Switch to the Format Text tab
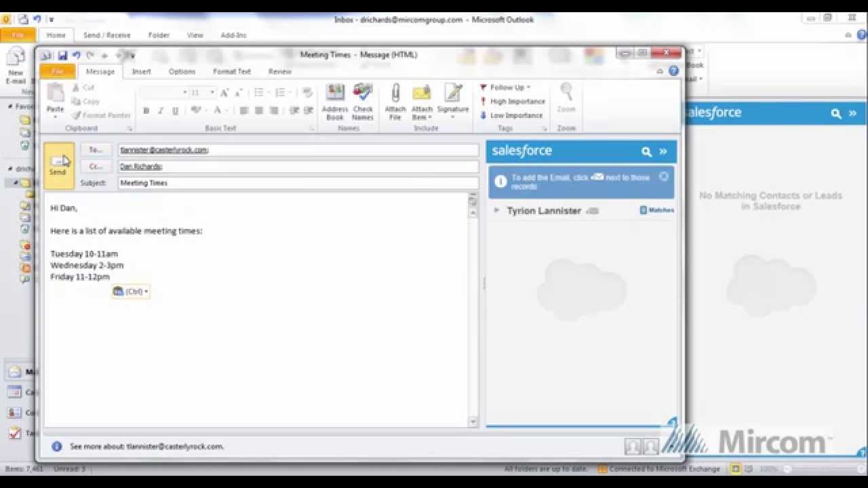Image resolution: width=868 pixels, height=488 pixels. point(232,71)
